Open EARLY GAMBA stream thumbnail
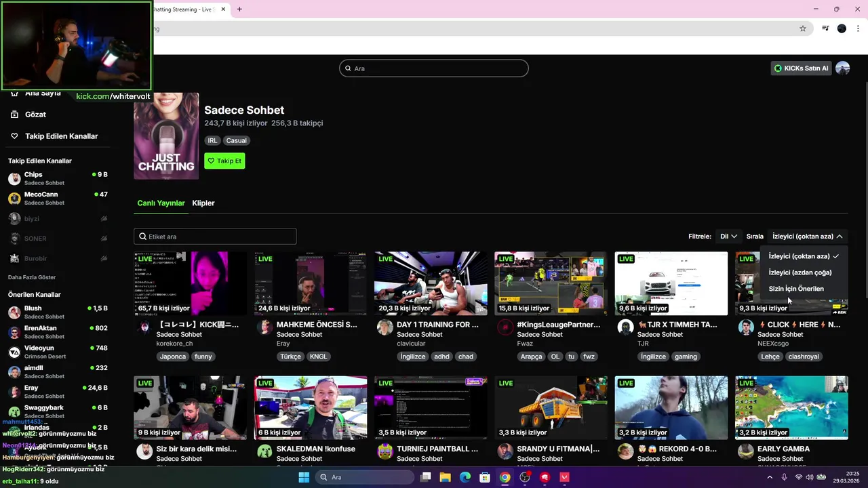The height and width of the screenshot is (488, 868). (x=791, y=408)
